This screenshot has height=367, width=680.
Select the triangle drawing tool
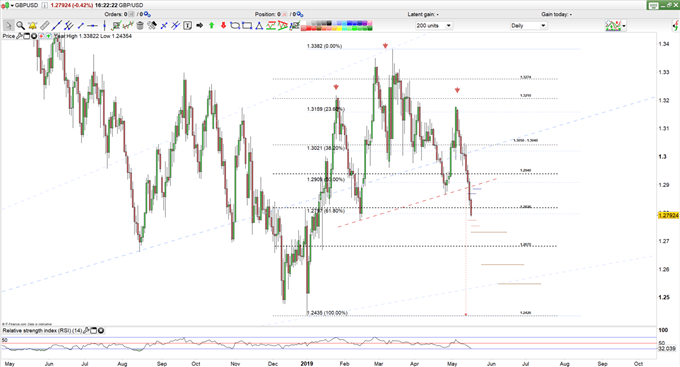click(259, 26)
